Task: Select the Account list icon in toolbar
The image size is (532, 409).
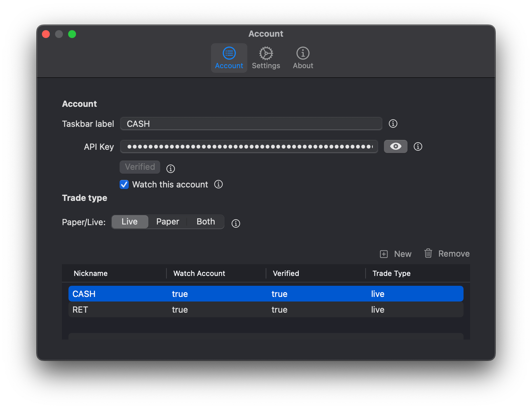Action: 229,53
